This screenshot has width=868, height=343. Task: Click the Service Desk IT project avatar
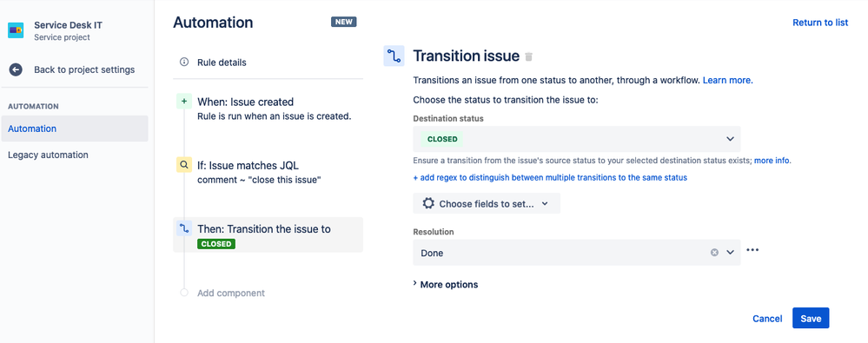tap(16, 30)
